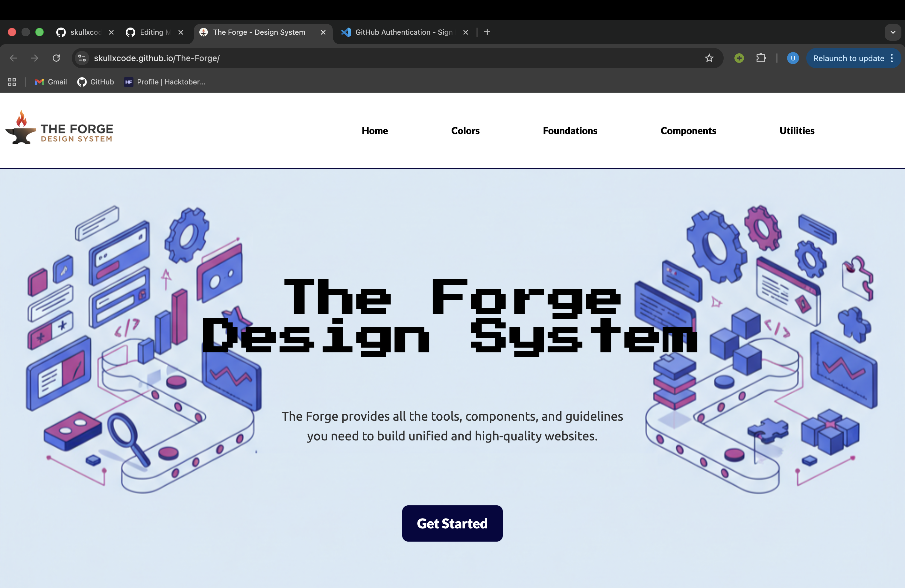This screenshot has height=588, width=905.
Task: Open the new tab plus button
Action: click(487, 32)
